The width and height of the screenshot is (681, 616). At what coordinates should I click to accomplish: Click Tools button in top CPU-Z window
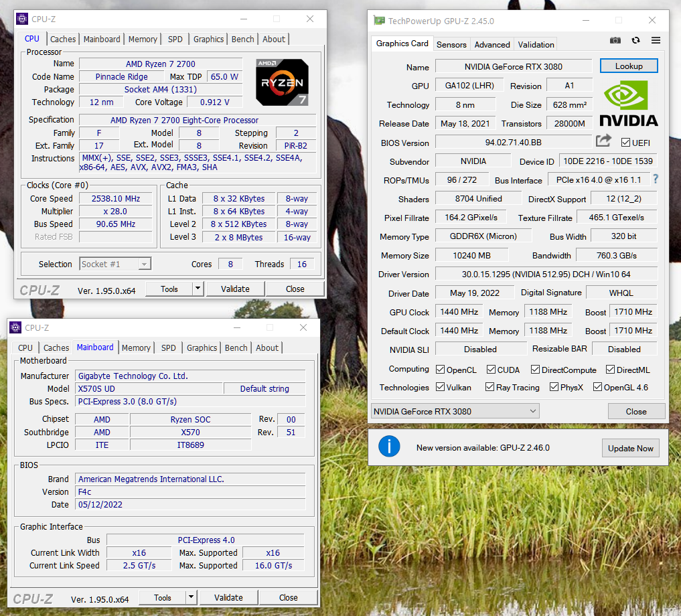click(169, 289)
